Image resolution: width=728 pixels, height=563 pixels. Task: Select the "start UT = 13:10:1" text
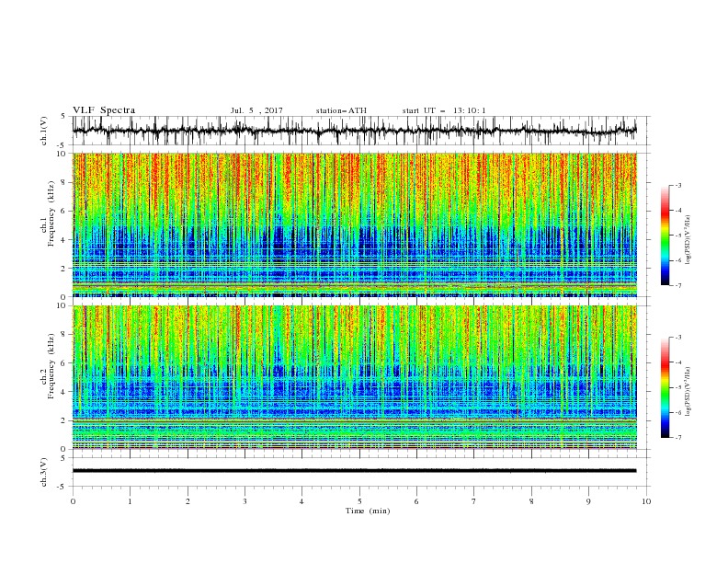tap(444, 110)
